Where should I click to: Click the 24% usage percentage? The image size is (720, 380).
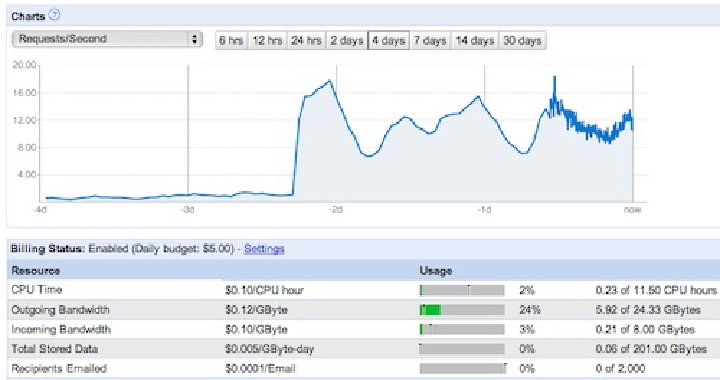529,310
